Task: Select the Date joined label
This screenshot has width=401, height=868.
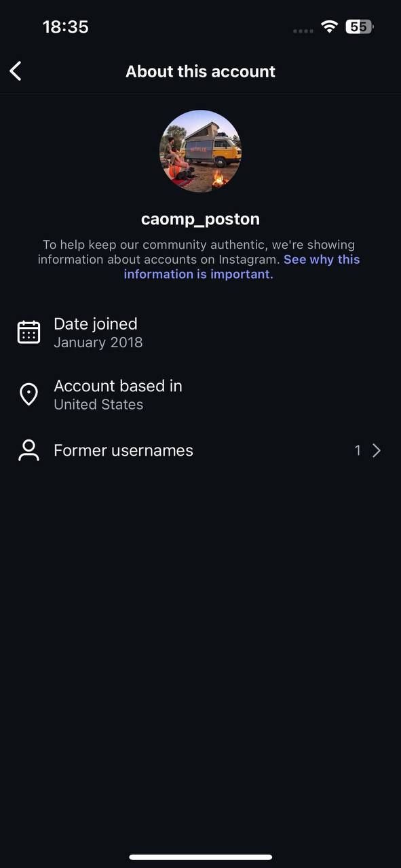Action: coord(96,323)
